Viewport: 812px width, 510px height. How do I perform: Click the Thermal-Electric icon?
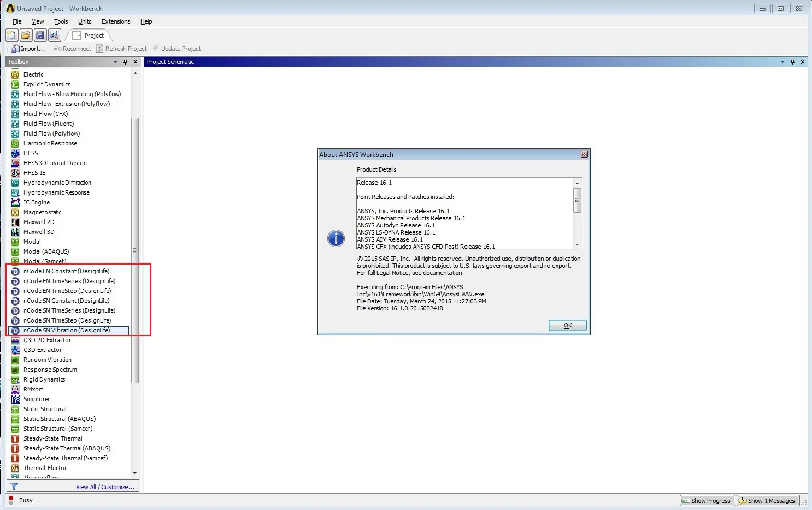click(x=15, y=468)
